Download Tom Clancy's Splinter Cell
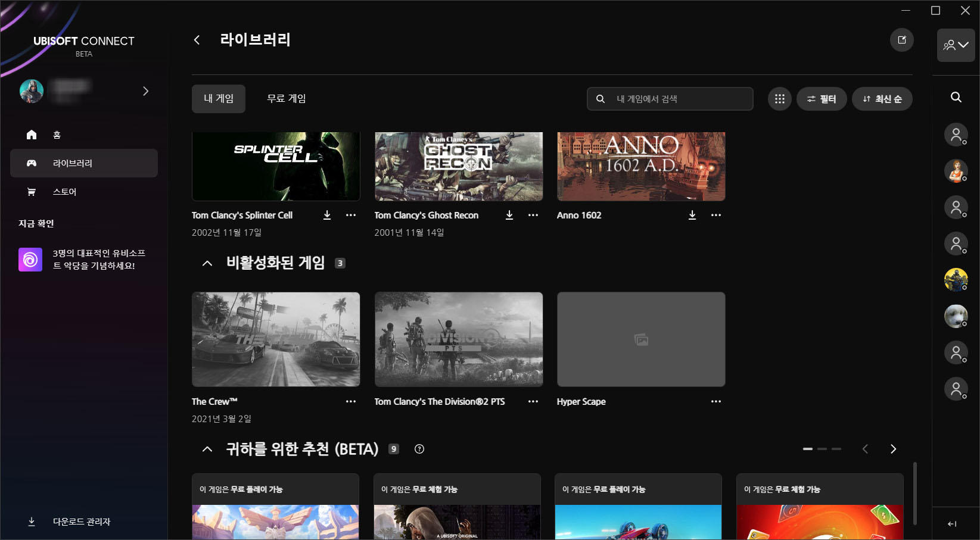This screenshot has height=540, width=980. (x=327, y=215)
